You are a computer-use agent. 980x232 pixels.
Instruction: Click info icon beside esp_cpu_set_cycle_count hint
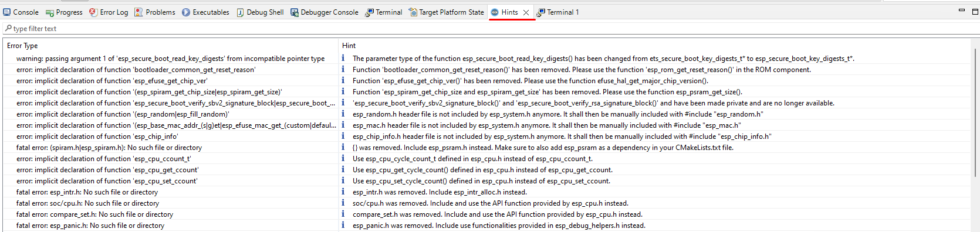click(343, 180)
